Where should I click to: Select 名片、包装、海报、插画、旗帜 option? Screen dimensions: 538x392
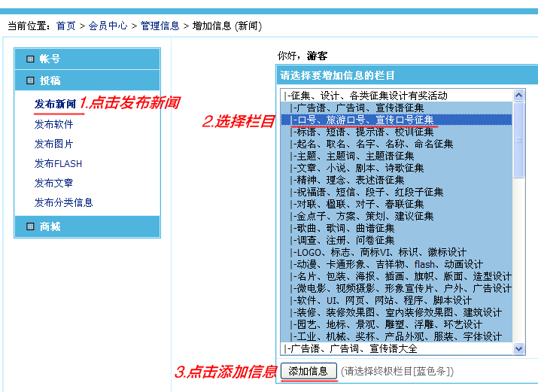(x=397, y=276)
